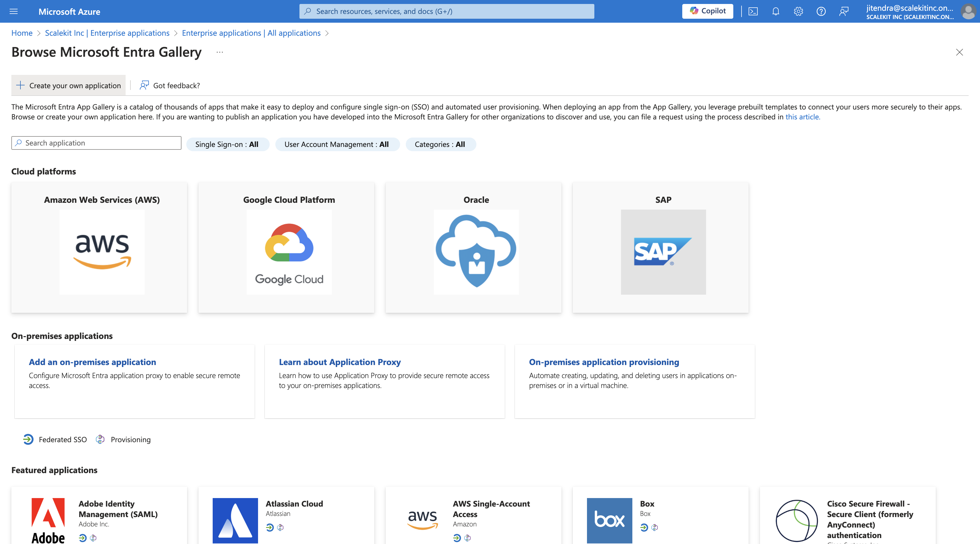Click Atlassian Cloud federated SSO icon

pos(270,527)
